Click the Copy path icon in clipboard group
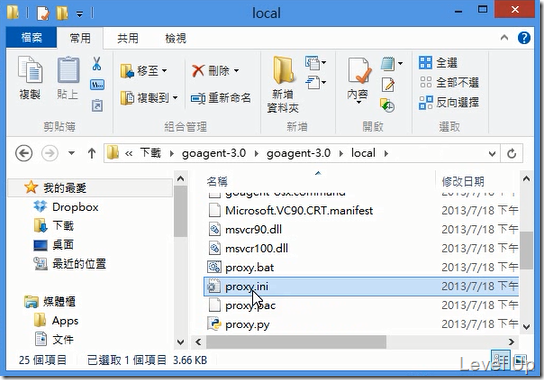The height and width of the screenshot is (380, 544). tap(97, 84)
